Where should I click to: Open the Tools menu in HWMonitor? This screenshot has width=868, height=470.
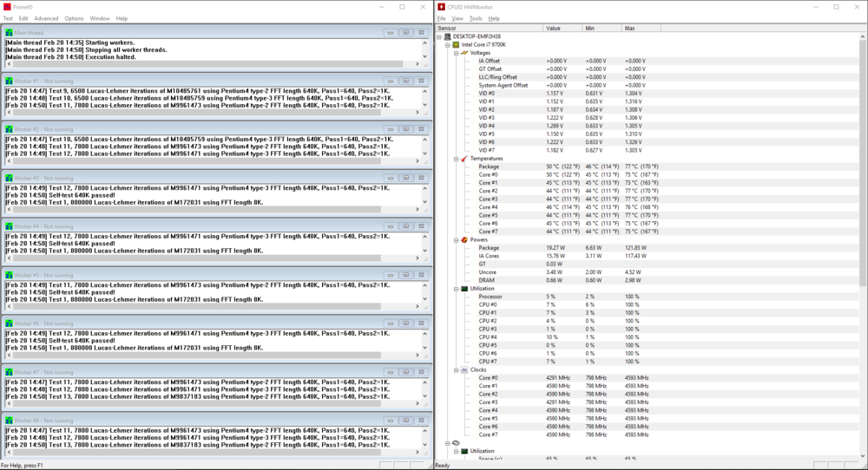pos(476,18)
